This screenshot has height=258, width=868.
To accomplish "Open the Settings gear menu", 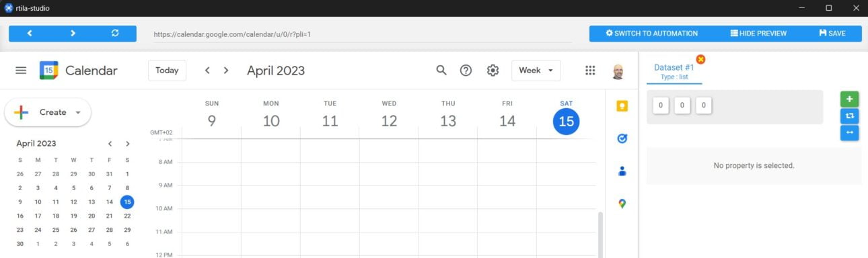I will tap(493, 71).
